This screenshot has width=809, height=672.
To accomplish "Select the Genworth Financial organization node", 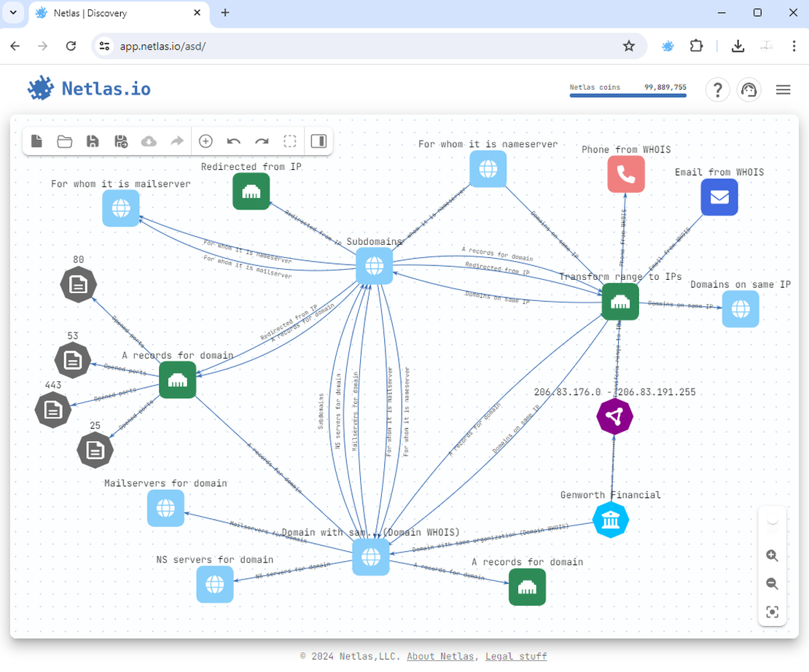I will [611, 520].
